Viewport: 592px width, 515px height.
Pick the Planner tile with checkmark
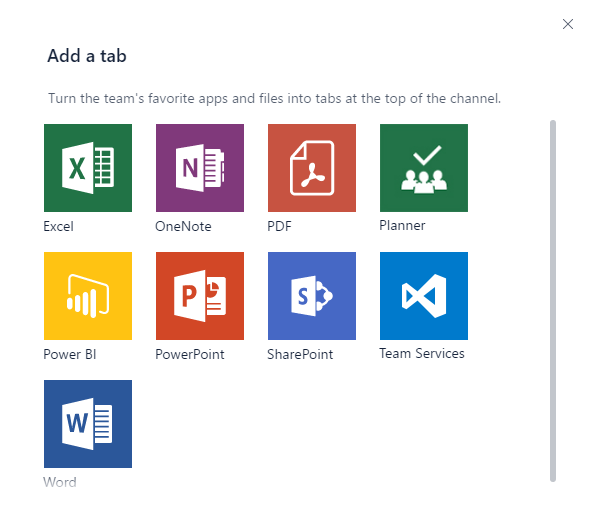tap(424, 168)
